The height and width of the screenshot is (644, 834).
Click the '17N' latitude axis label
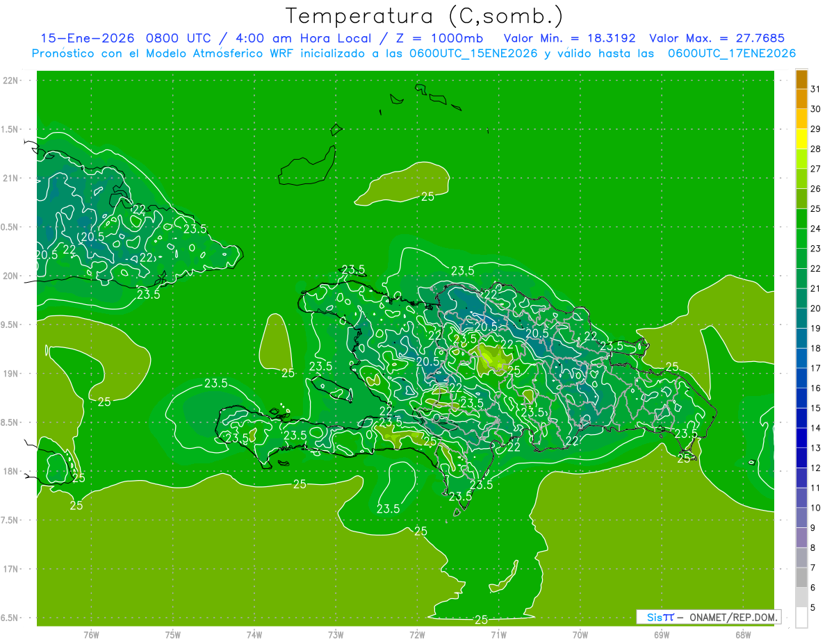pyautogui.click(x=10, y=569)
